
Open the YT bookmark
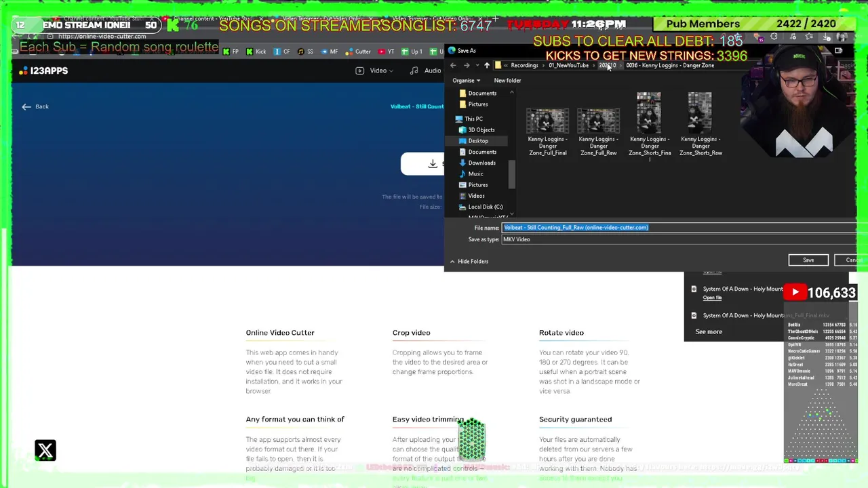click(387, 52)
